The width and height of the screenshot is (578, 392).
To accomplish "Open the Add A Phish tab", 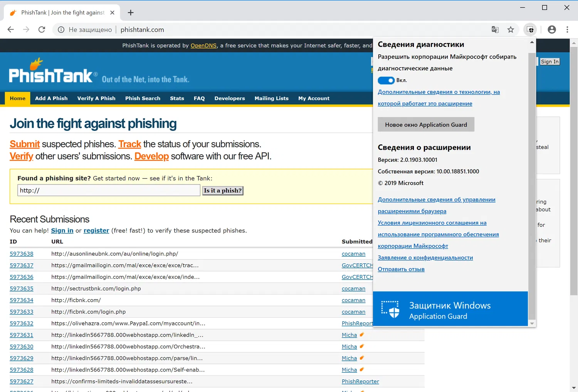I will pos(51,99).
